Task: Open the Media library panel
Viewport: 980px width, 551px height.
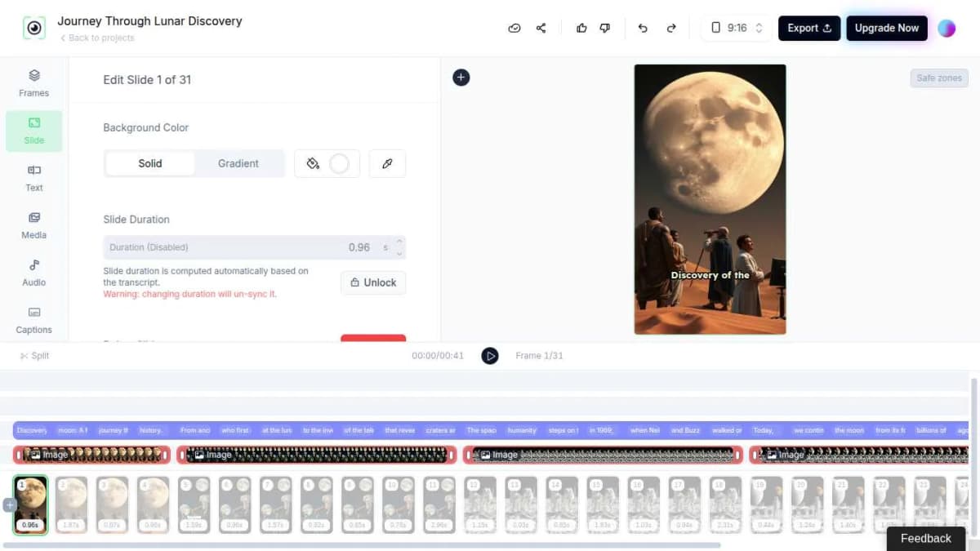Action: pos(33,225)
